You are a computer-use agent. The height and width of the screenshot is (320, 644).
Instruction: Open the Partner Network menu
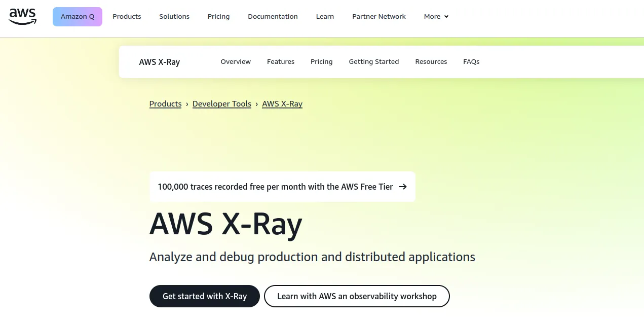click(x=379, y=17)
